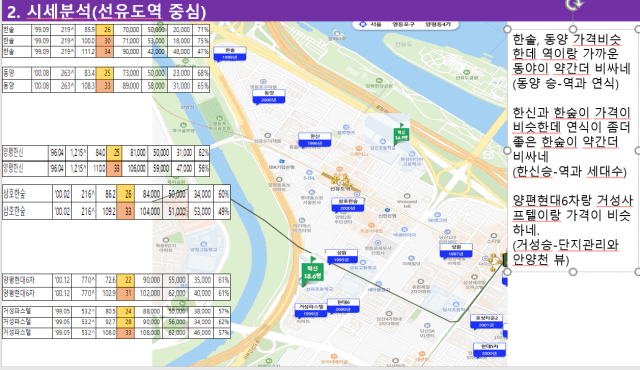Select the top-left text box resize handle
The image size is (640, 370).
pos(507,29)
